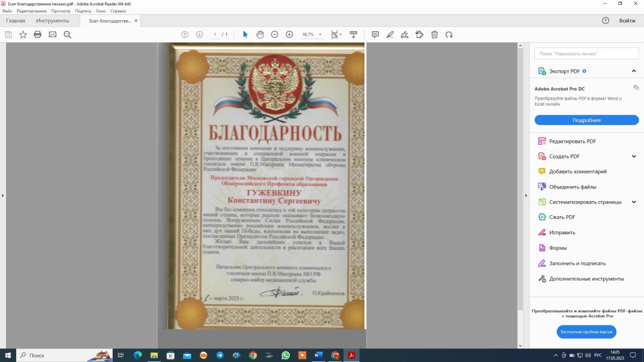
Task: Select the Hand tool in the toolbar
Action: coord(260,34)
